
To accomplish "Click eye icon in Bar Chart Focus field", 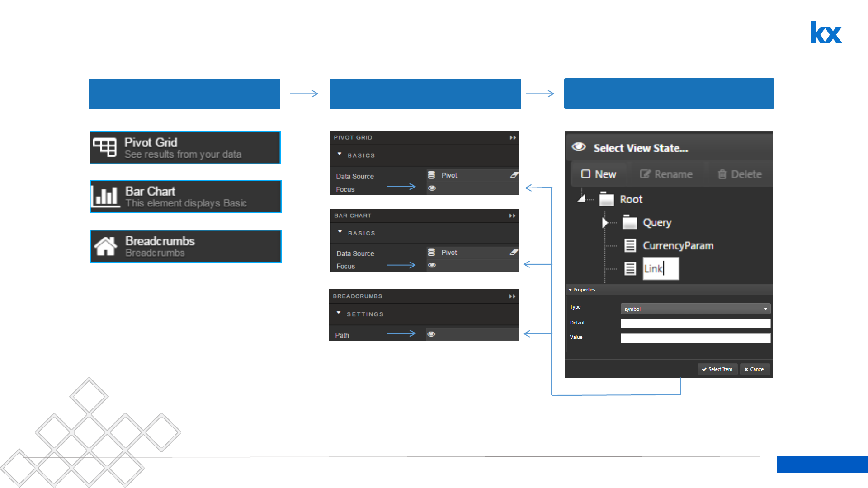I will [432, 265].
